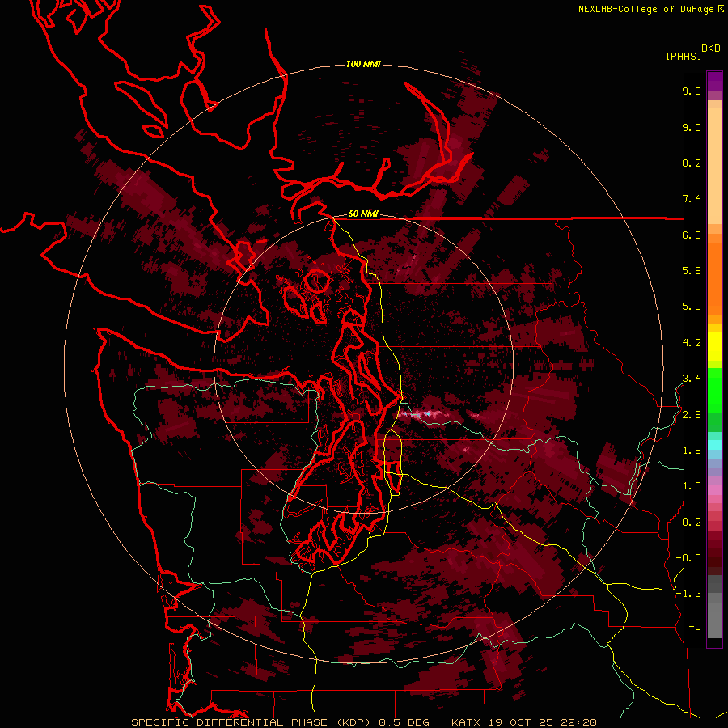Click the 7.4 value on the color scale
The height and width of the screenshot is (728, 728).
click(x=692, y=199)
